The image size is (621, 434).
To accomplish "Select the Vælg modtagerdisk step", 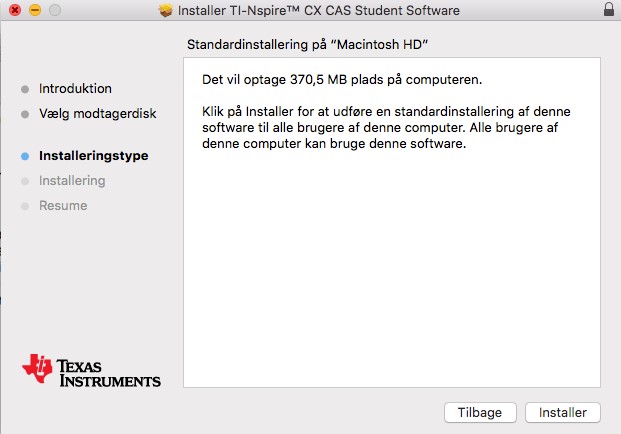I will pos(97,114).
